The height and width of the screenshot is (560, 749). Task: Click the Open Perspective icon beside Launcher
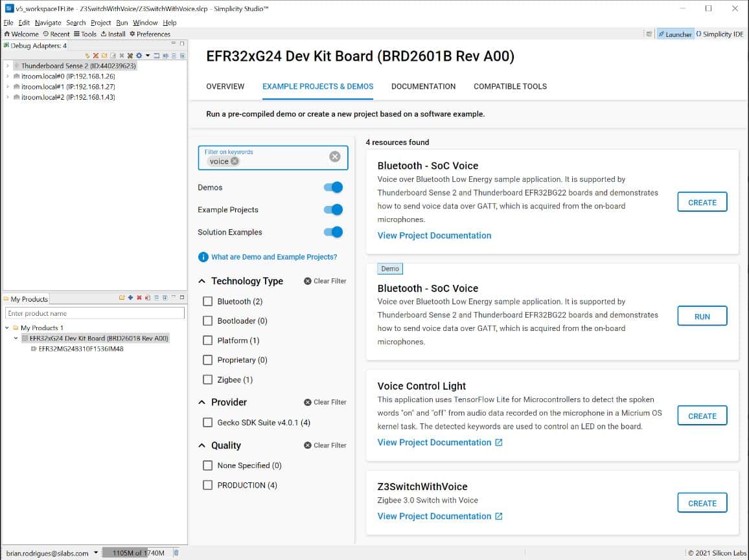pyautogui.click(x=649, y=34)
